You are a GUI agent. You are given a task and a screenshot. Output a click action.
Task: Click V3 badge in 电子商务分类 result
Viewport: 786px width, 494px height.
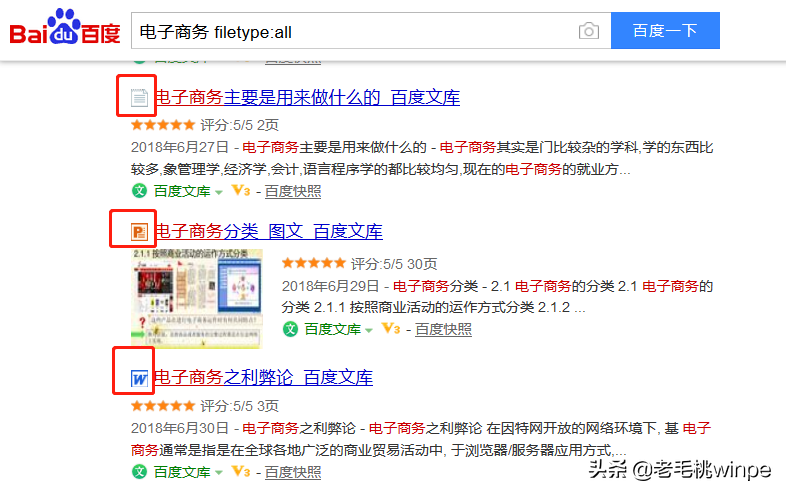click(391, 328)
